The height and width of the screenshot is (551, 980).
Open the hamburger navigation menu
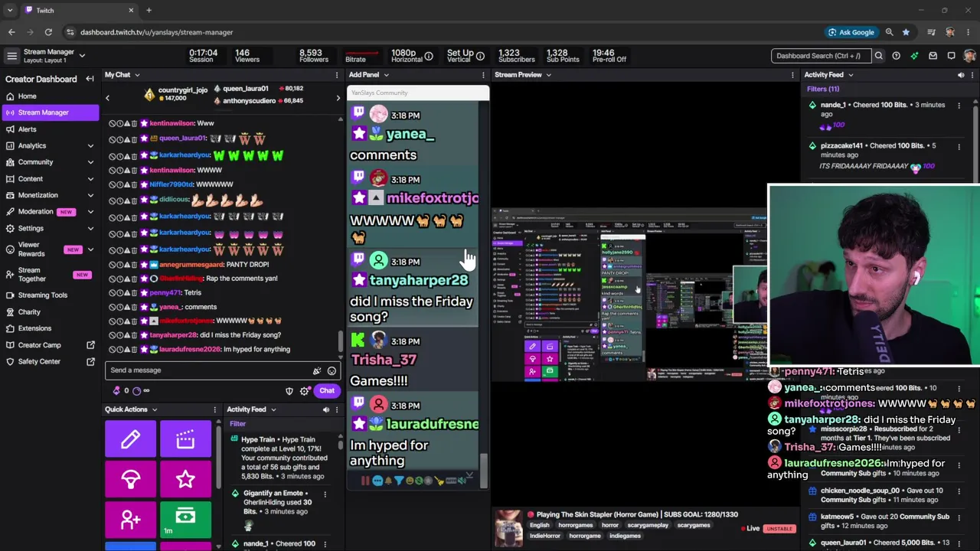point(11,56)
